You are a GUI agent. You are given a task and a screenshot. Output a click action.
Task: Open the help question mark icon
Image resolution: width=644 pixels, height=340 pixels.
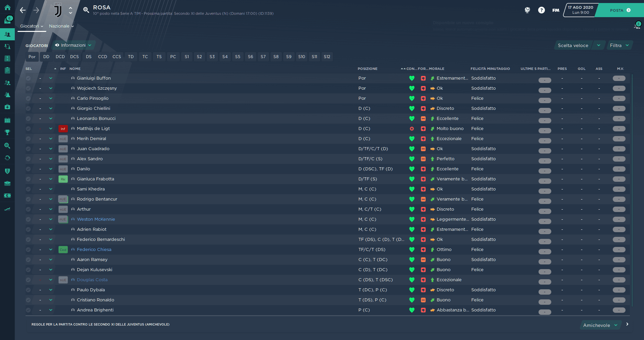[x=542, y=10]
